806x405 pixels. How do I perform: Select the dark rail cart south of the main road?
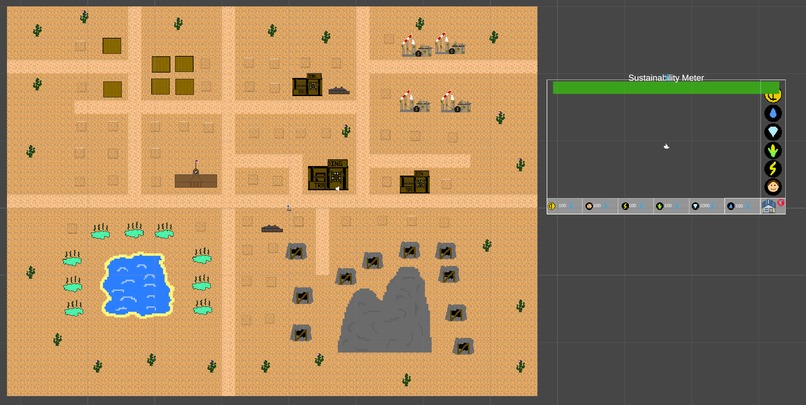coord(272,228)
